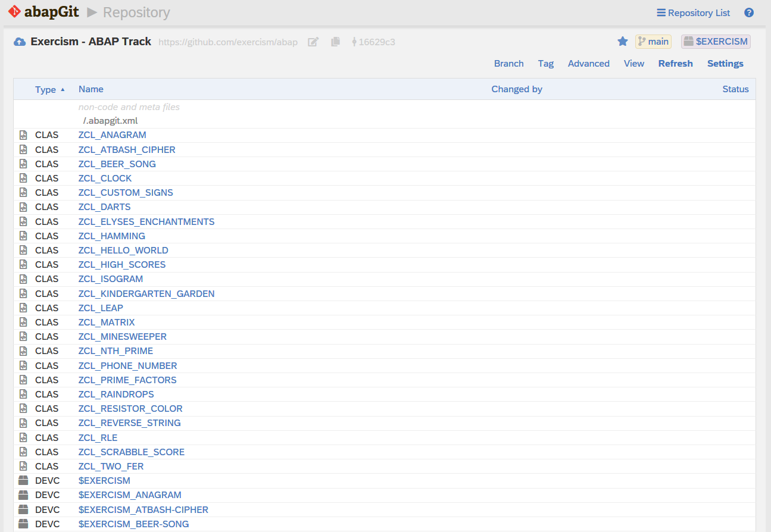Go to the Repository List
This screenshot has height=532, width=771.
pyautogui.click(x=694, y=12)
